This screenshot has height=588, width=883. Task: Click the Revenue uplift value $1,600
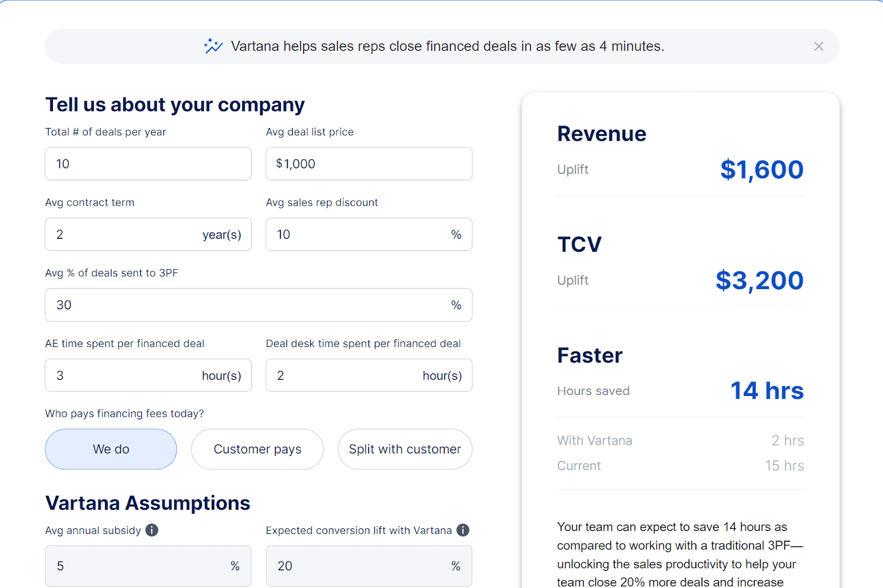(762, 169)
